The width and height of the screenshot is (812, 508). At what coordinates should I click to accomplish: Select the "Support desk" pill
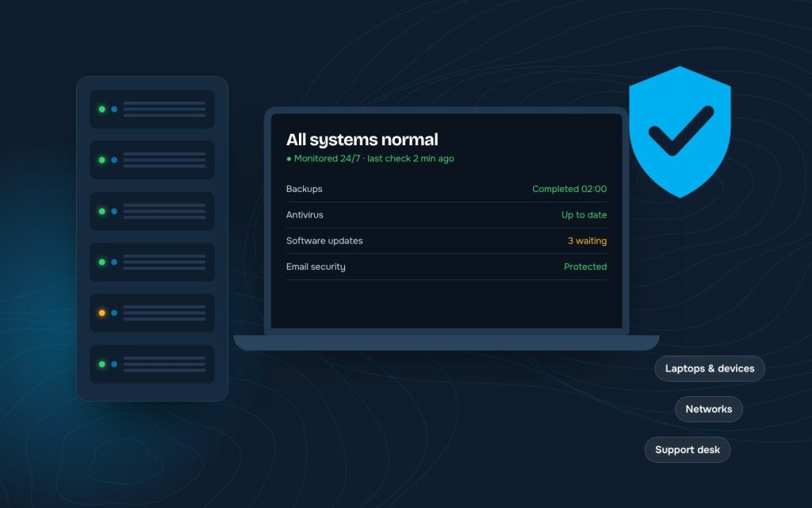coord(688,449)
